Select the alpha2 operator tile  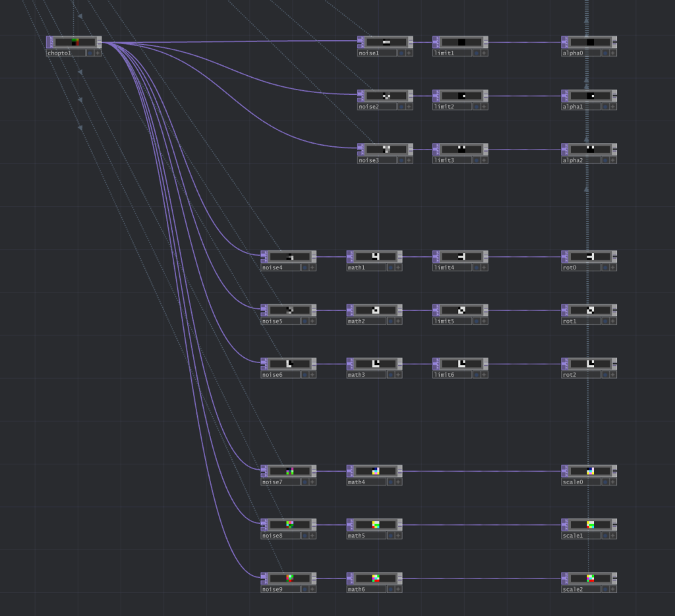(x=590, y=149)
